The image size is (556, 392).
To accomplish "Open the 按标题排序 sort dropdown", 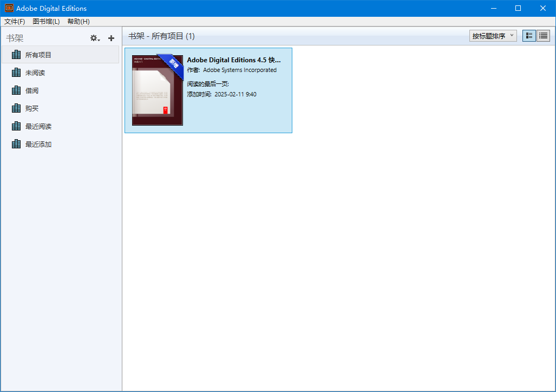I will pos(493,35).
